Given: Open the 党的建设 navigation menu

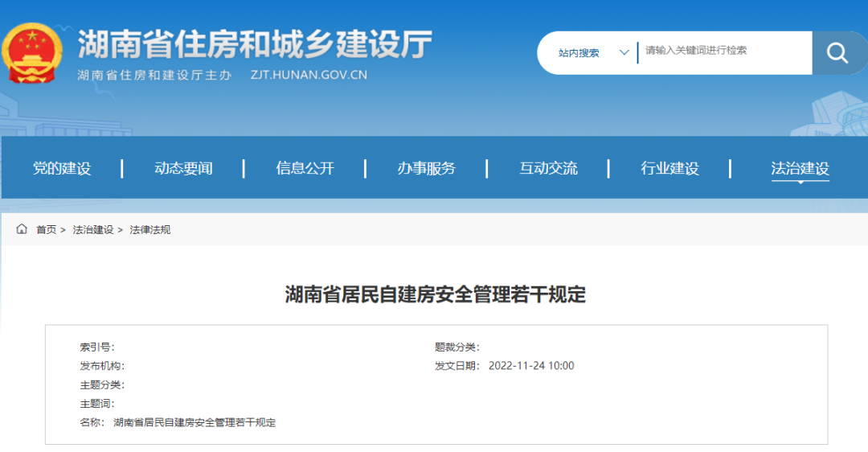Looking at the screenshot, I should [62, 168].
